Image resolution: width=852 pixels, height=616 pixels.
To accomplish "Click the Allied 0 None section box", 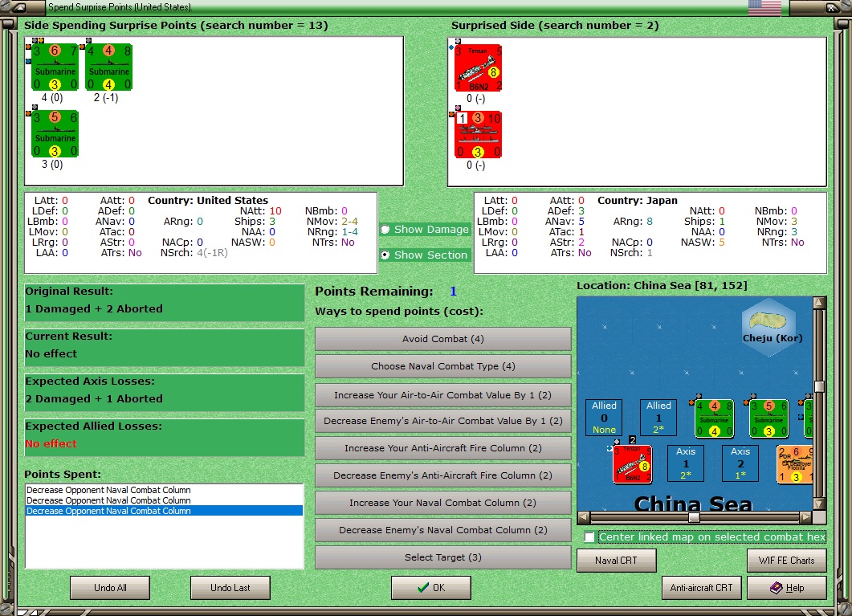I will tap(604, 417).
